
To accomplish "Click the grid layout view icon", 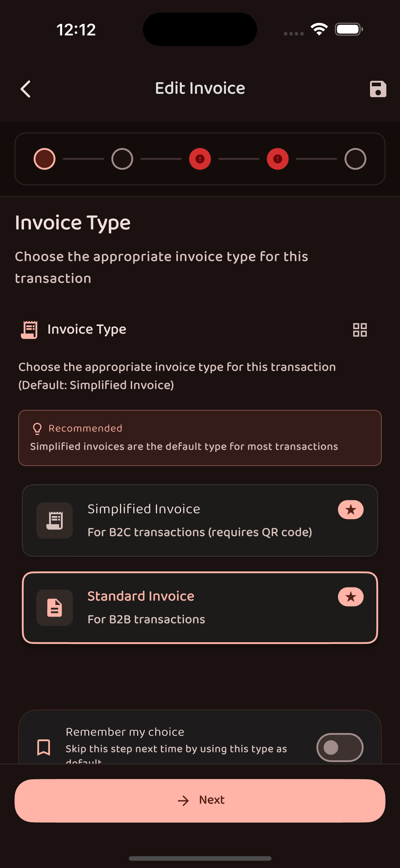I will coord(359,330).
